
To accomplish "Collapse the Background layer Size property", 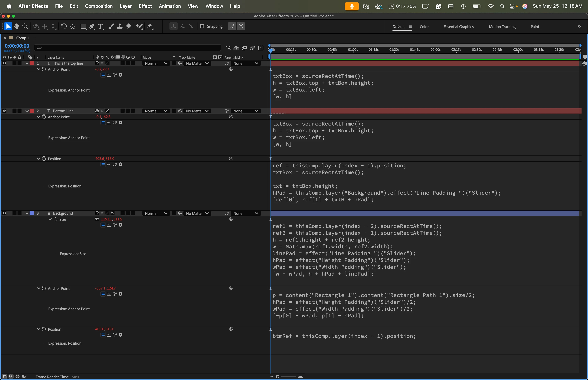I will (x=50, y=219).
